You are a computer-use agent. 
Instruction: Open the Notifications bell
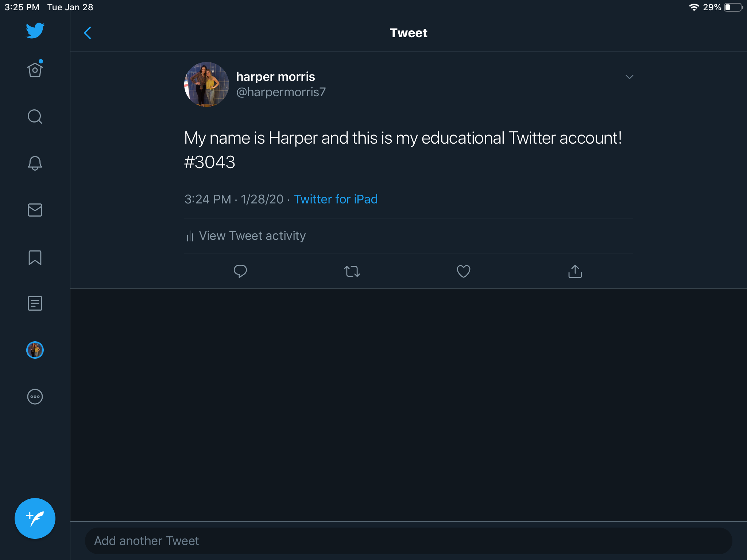pyautogui.click(x=35, y=163)
